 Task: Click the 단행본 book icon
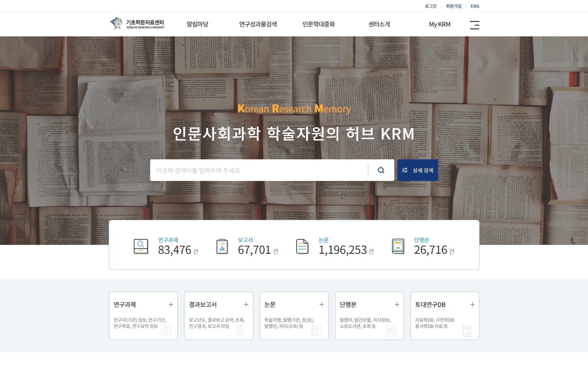398,246
